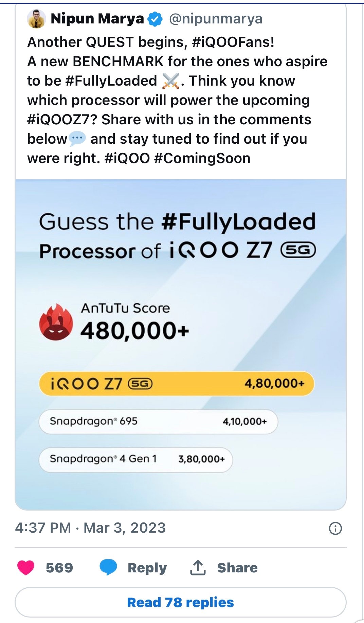Open the @nipunmarya handle link
The image size is (364, 623).
[x=216, y=19]
